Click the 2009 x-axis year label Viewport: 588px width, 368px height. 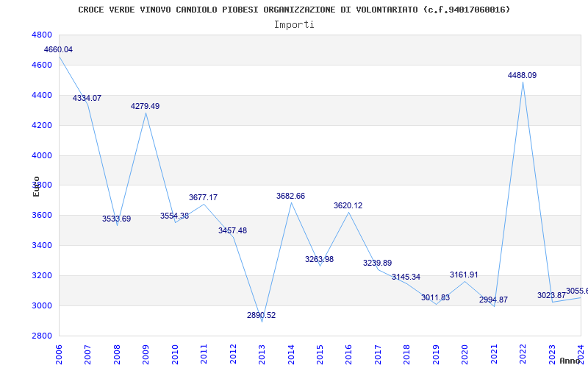(x=146, y=354)
